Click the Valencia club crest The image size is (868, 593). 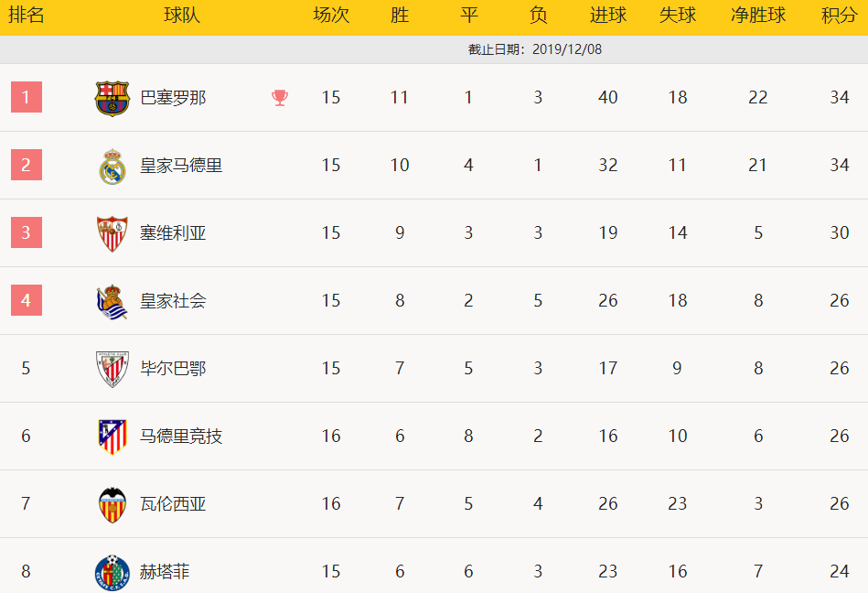tap(113, 505)
